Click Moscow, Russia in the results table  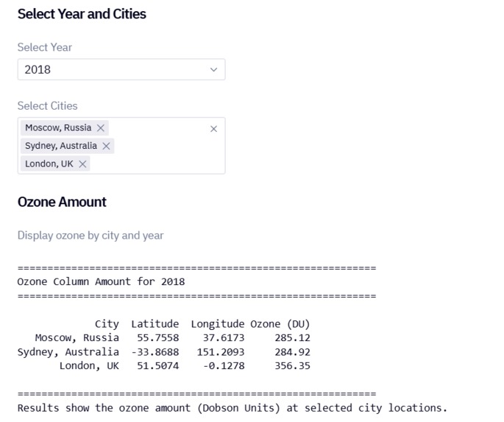77,338
